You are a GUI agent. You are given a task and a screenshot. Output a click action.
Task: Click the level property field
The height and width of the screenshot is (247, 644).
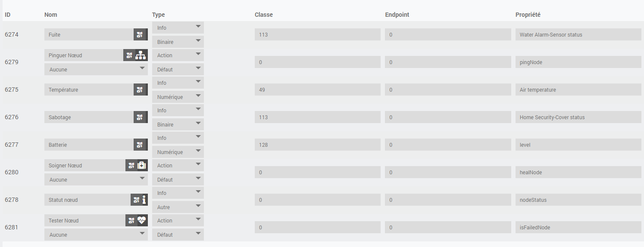coord(578,145)
